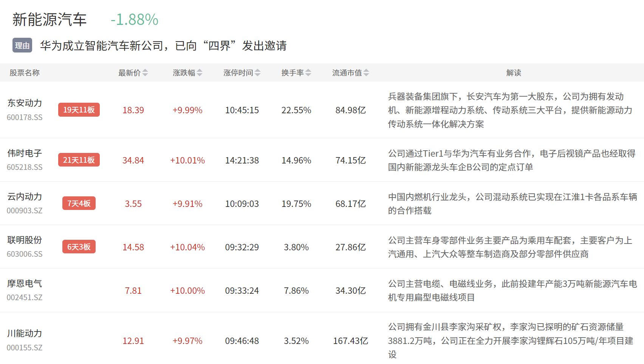
Task: Click price 3.55 for 云内动力
Action: pos(133,204)
